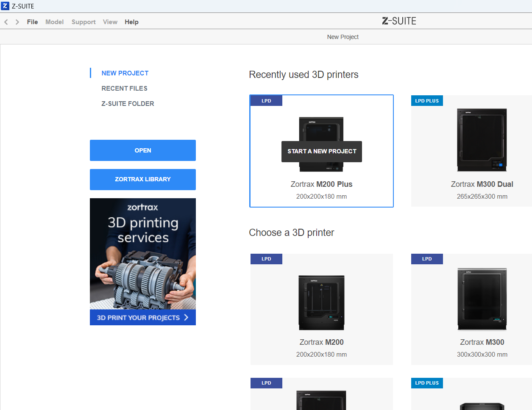Screen dimensions: 532x410
Task: Open the Model menu
Action: pos(54,22)
